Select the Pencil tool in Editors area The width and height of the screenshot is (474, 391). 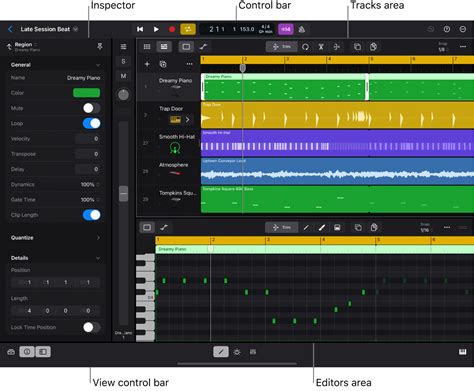(306, 227)
